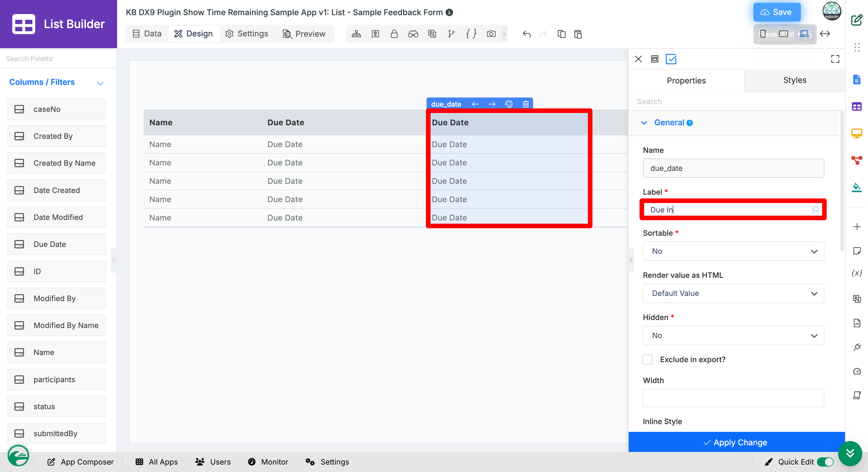Open the plug plugin icon in right sidebar
Screen dimensions: 868x472
(x=857, y=347)
